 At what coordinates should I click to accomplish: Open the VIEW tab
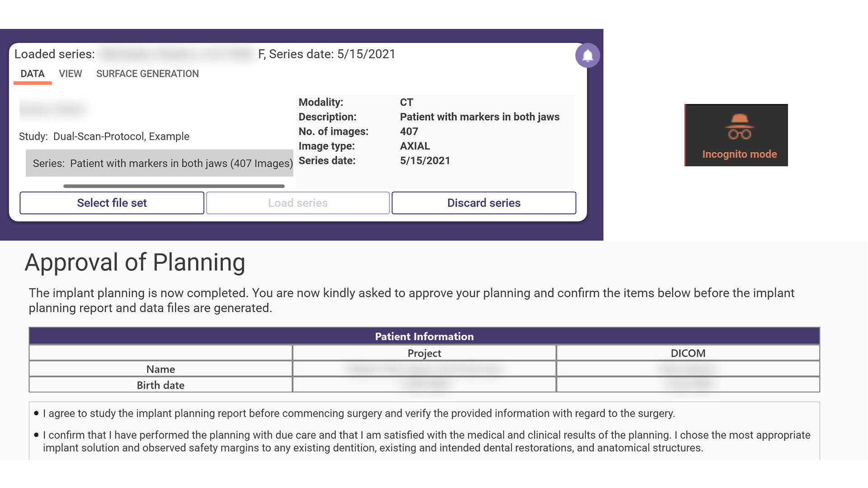(71, 74)
